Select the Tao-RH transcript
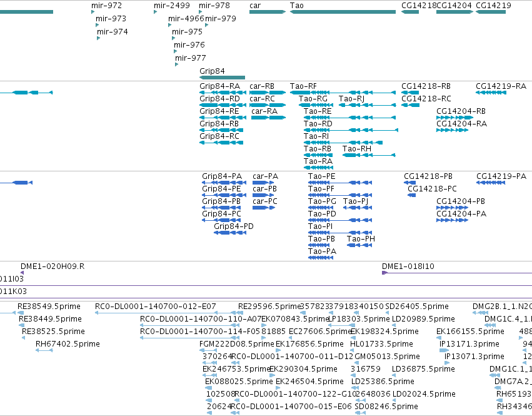 [369, 155]
